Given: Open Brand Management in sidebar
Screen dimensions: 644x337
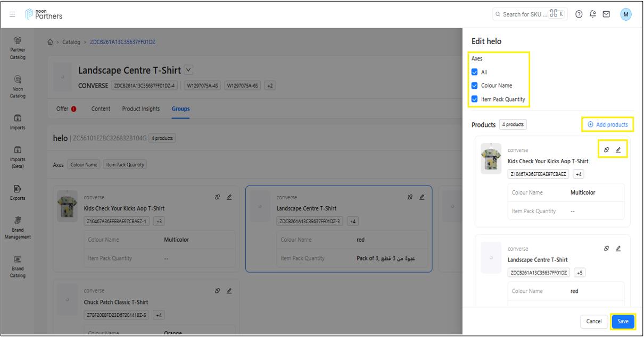Looking at the screenshot, I should click(18, 228).
